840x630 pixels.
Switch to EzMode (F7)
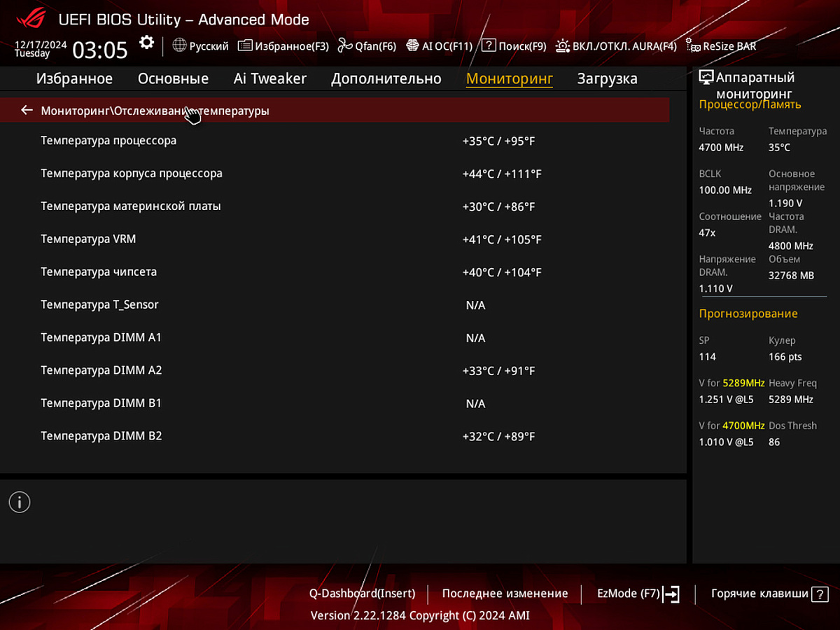(x=629, y=594)
